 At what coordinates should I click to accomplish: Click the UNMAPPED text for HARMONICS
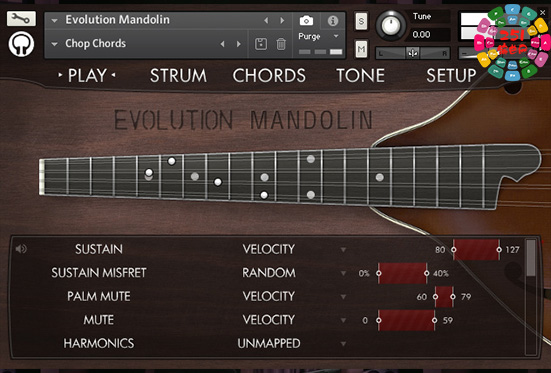269,343
